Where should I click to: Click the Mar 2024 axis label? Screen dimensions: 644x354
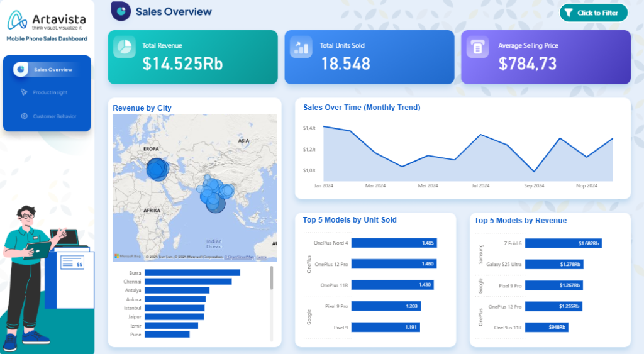pyautogui.click(x=375, y=185)
